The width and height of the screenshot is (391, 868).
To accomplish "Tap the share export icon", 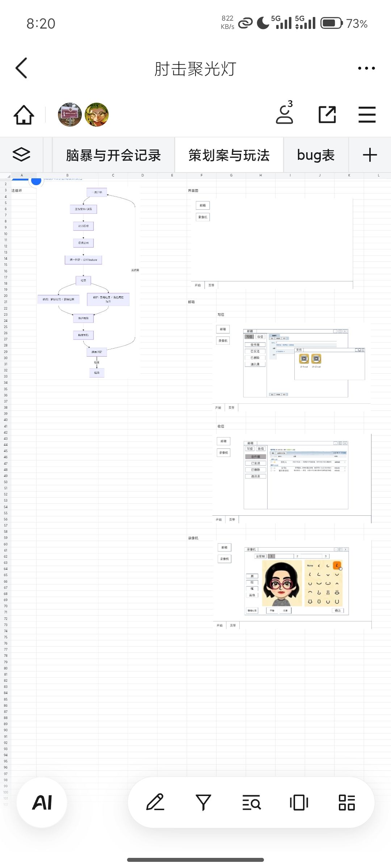I will 327,115.
